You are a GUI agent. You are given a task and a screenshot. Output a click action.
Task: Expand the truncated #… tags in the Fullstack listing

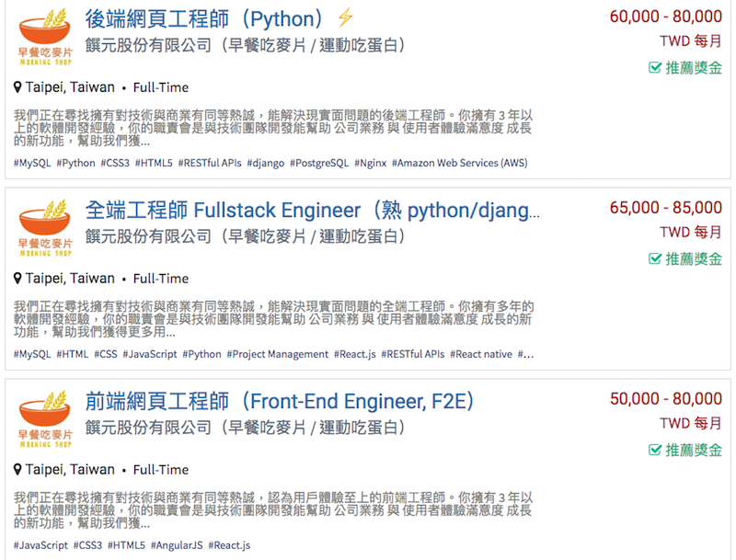525,354
